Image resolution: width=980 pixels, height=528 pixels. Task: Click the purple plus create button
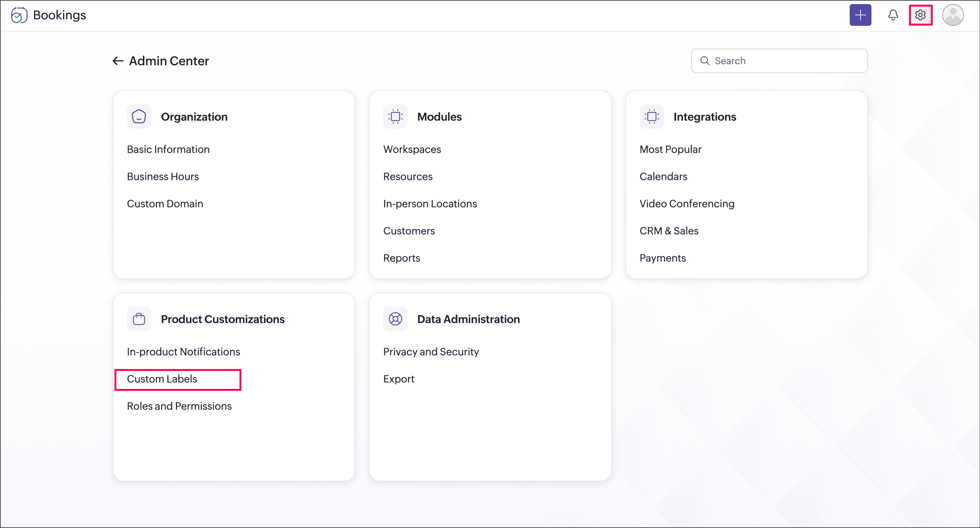click(x=860, y=15)
